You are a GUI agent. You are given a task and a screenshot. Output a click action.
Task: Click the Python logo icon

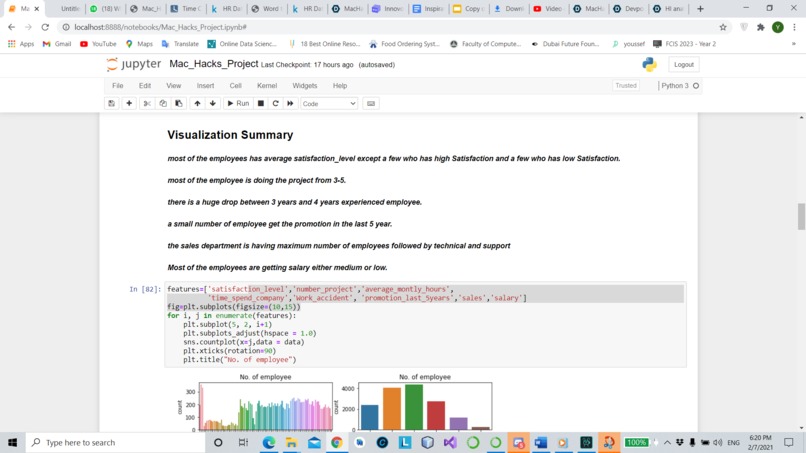coord(649,64)
